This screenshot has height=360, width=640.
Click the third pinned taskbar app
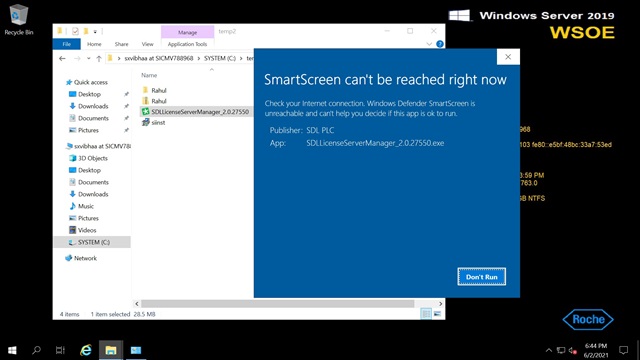[x=136, y=350]
